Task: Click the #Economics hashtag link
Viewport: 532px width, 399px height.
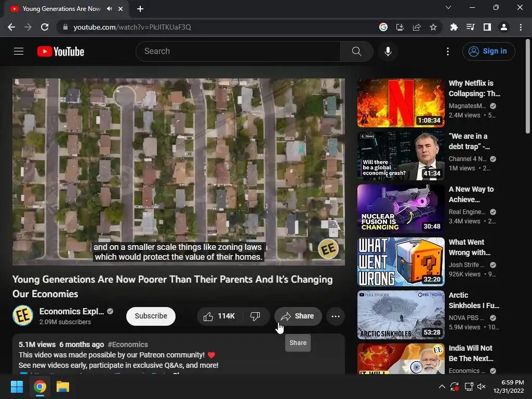Action: click(x=128, y=344)
